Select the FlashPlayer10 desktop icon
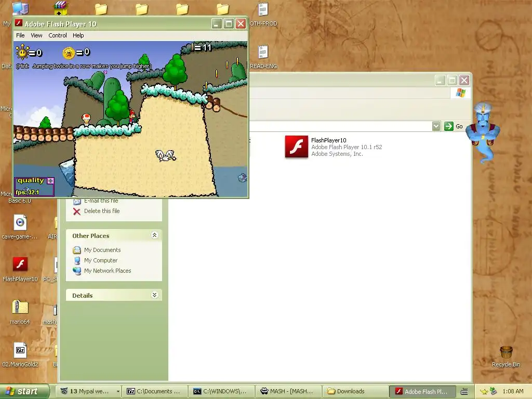 pos(20,270)
